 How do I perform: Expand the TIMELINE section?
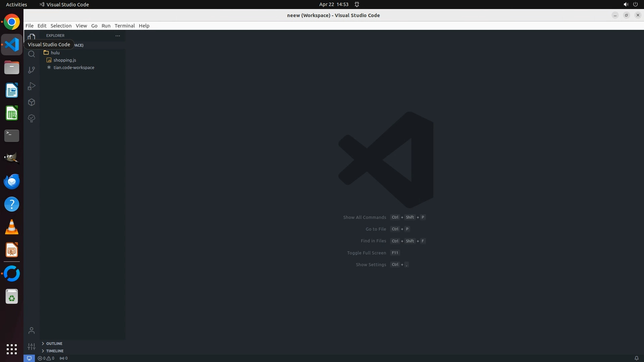[x=55, y=351]
